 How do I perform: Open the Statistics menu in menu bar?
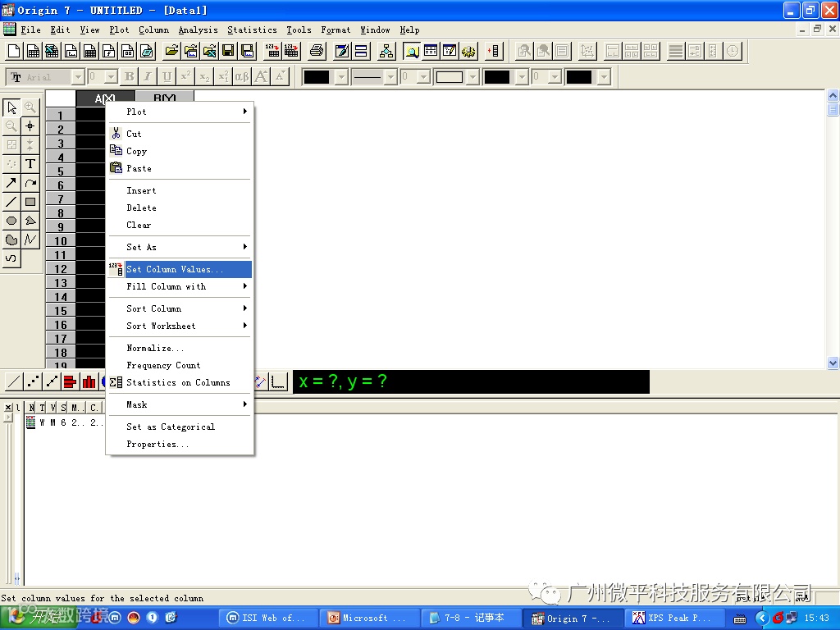pos(252,30)
